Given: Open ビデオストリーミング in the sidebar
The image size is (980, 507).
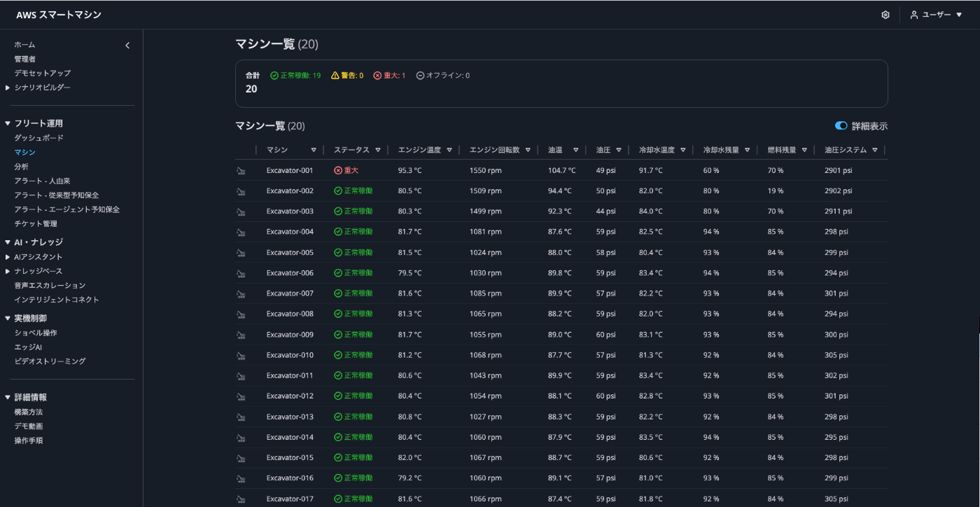Looking at the screenshot, I should click(x=50, y=361).
